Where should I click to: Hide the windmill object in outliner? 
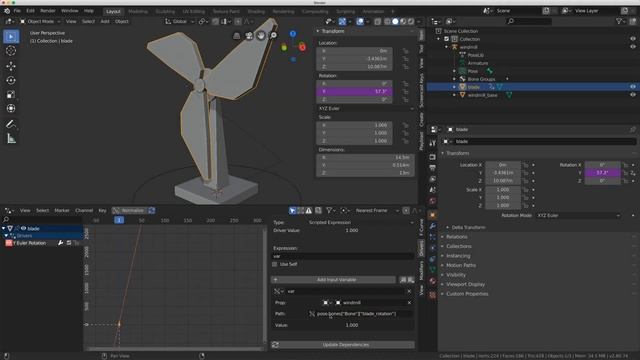coord(632,47)
